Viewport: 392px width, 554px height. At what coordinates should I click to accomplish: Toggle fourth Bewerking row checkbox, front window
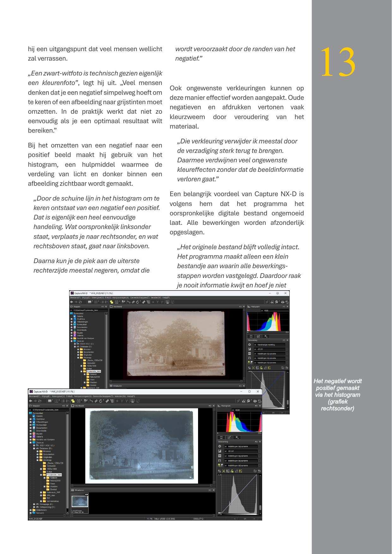[x=259, y=461]
